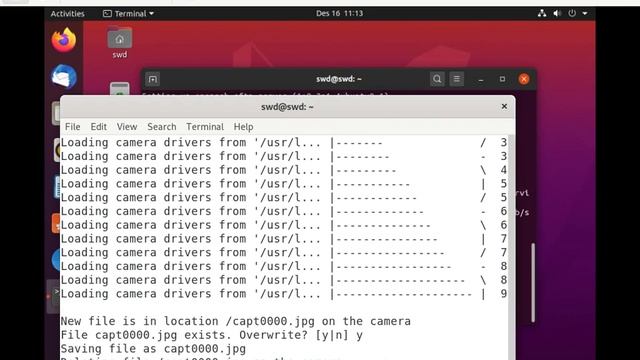Close the background terminal window
Viewport: 640px width, 360px height.
click(524, 79)
